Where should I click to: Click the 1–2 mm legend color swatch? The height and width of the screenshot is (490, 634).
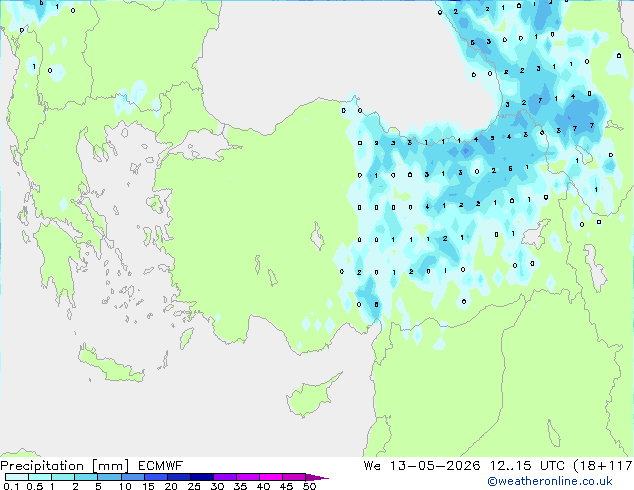click(63, 477)
